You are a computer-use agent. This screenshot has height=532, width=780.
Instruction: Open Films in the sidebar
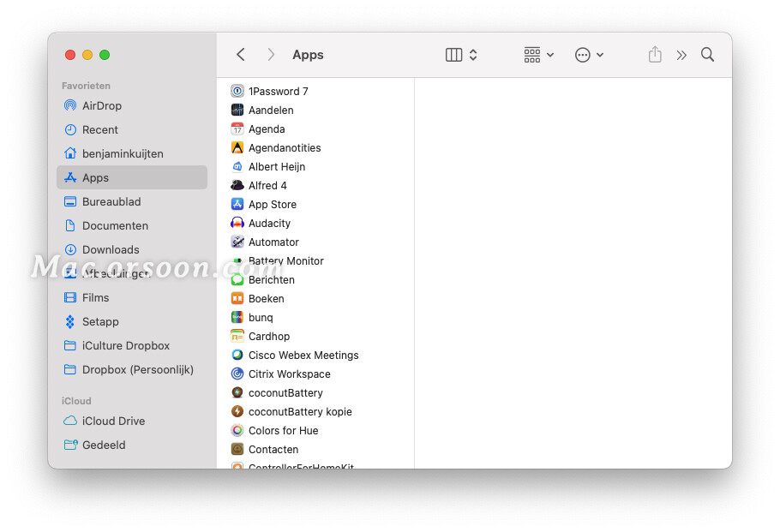(x=132, y=297)
